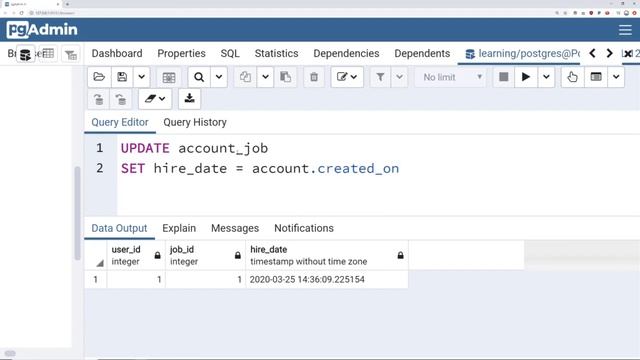Switch to the Properties tab

coord(181,53)
